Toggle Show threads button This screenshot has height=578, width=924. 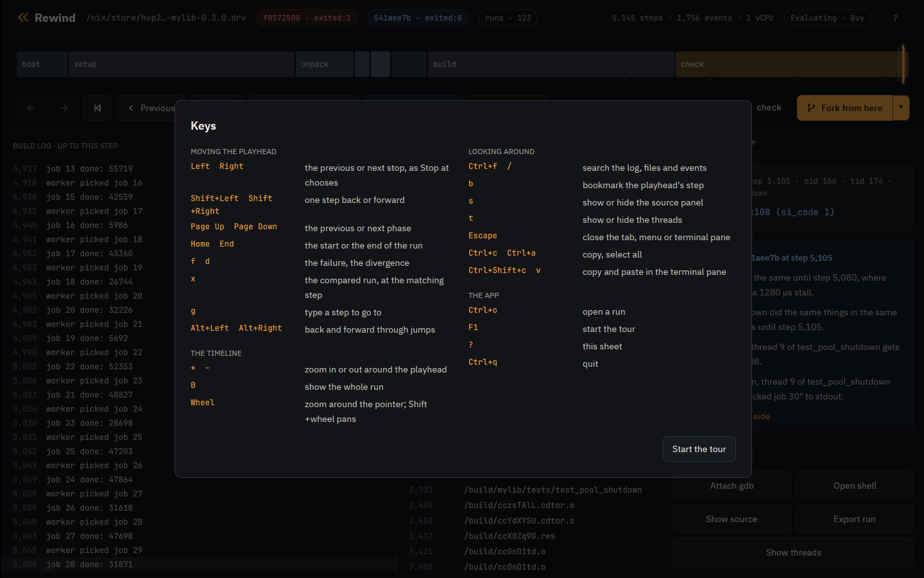794,552
